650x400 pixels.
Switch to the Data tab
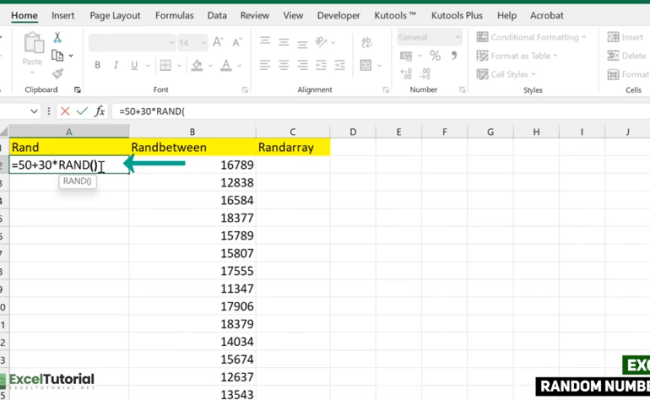[x=217, y=15]
